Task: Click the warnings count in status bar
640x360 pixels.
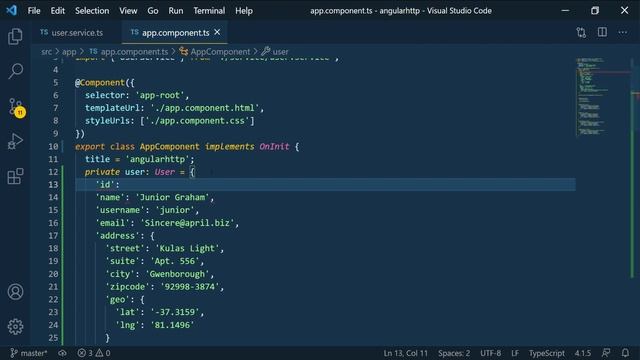Action: point(103,353)
